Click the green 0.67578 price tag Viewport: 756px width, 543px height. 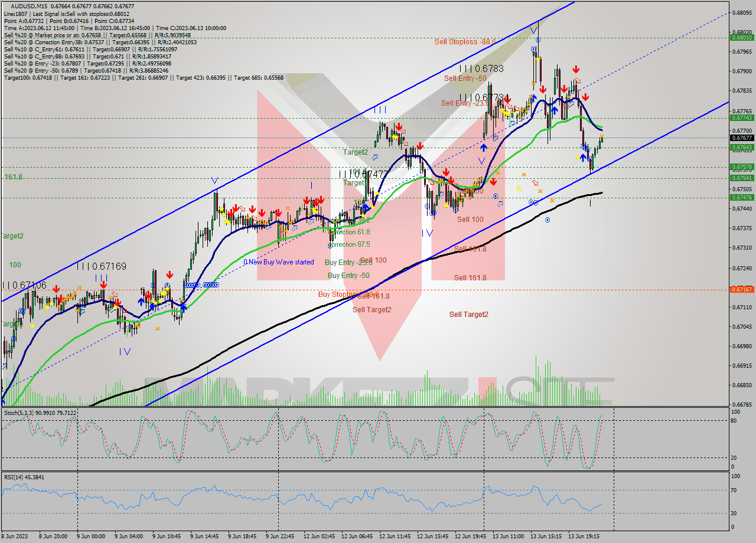pyautogui.click(x=741, y=167)
